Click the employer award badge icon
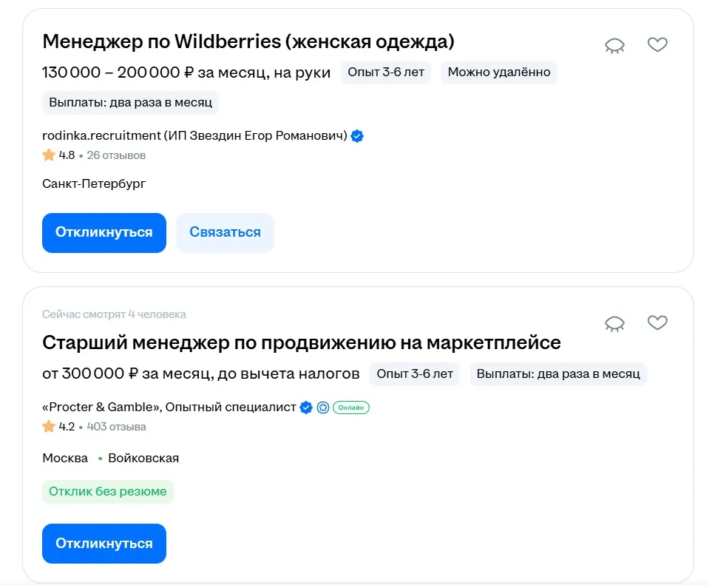Viewport: 709px width, 588px height. click(x=323, y=408)
